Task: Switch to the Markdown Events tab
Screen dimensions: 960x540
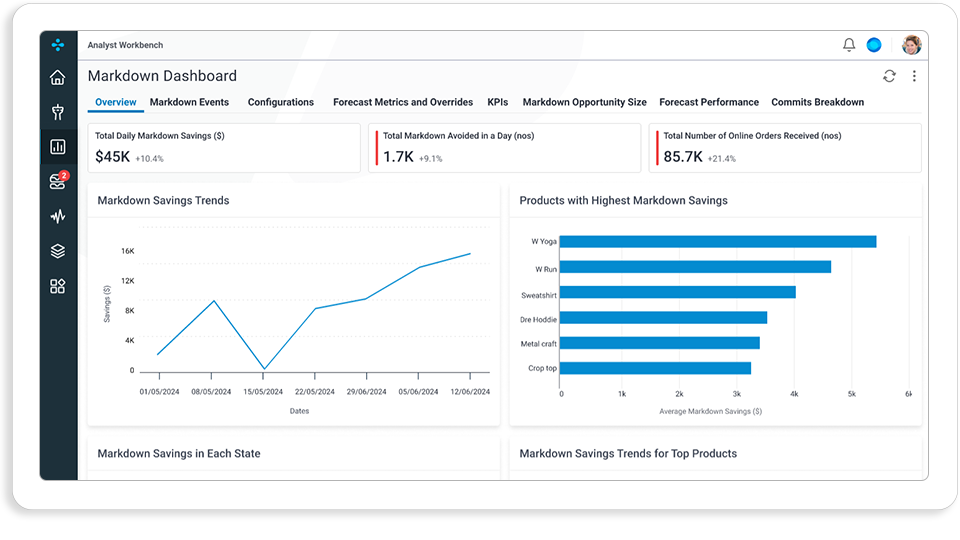Action: pyautogui.click(x=189, y=102)
